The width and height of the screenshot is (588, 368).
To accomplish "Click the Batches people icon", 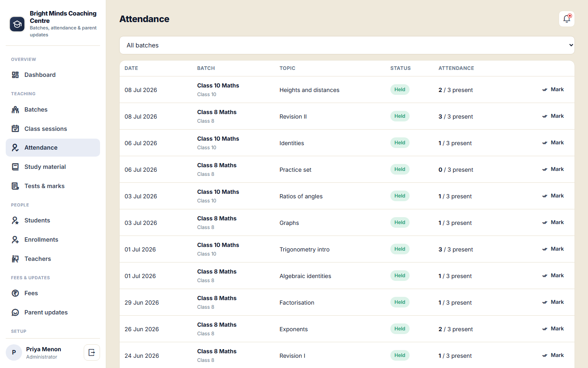I will click(15, 110).
